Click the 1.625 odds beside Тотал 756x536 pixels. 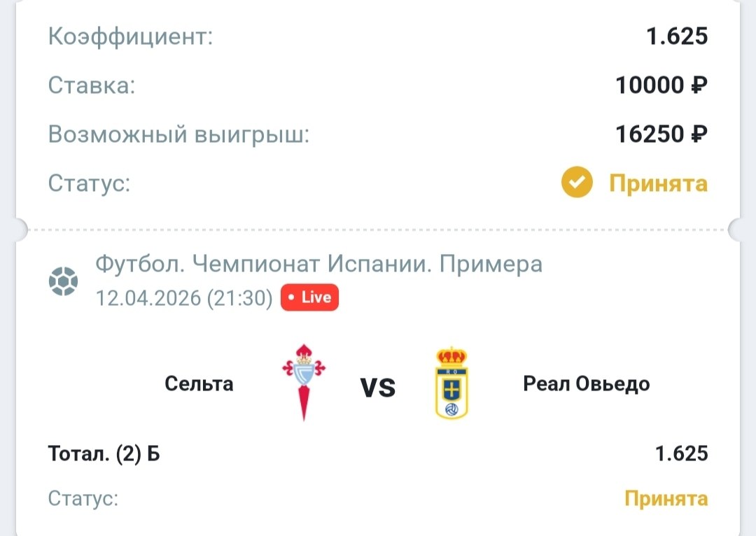[682, 453]
